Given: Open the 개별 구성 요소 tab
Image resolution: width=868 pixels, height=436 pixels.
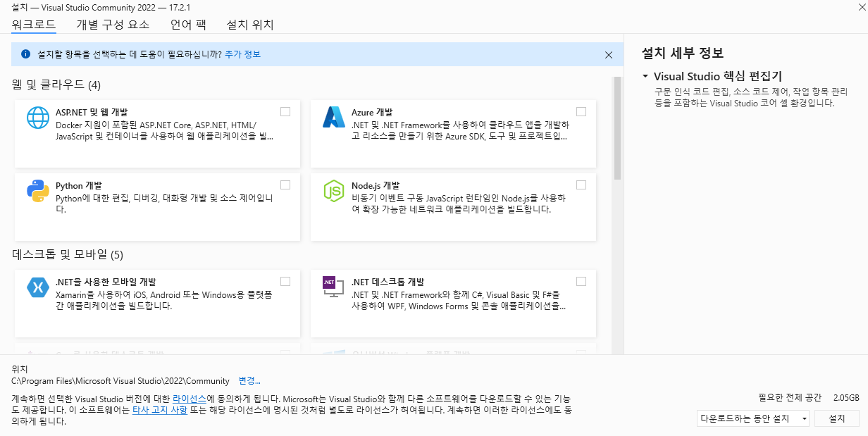Looking at the screenshot, I should pos(113,25).
